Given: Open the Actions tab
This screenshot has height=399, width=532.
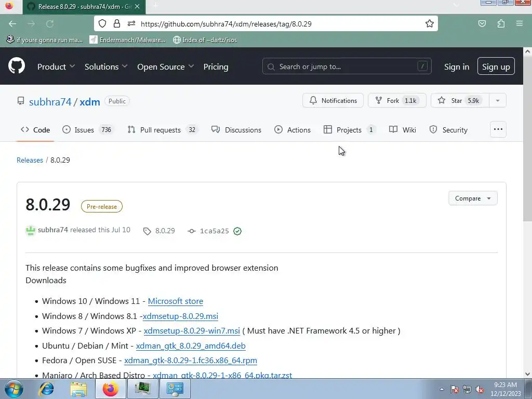Looking at the screenshot, I should pyautogui.click(x=292, y=129).
